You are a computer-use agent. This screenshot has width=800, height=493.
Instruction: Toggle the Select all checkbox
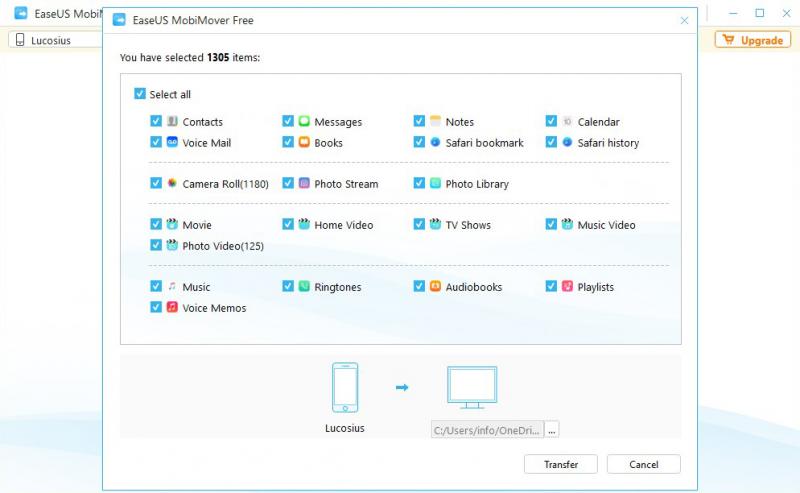tap(140, 93)
